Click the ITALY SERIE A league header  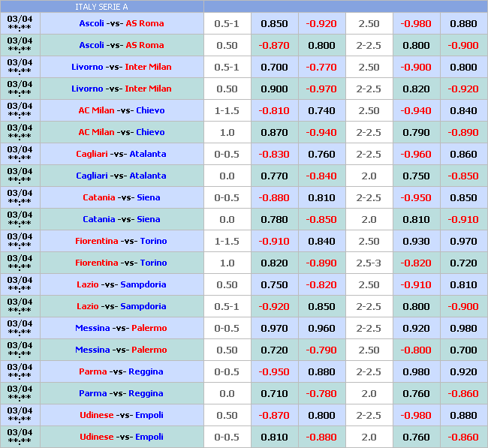point(101,7)
